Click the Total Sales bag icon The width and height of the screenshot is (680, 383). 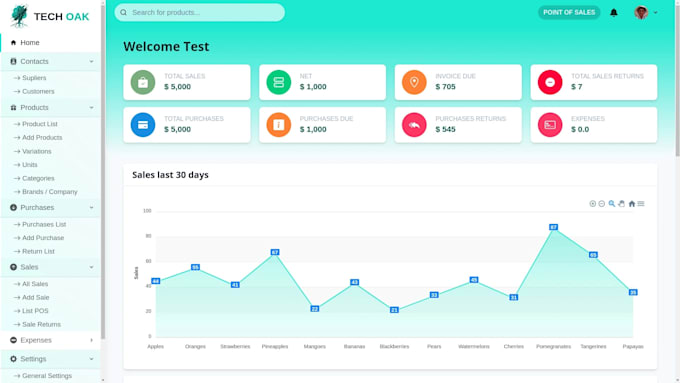[x=143, y=82]
